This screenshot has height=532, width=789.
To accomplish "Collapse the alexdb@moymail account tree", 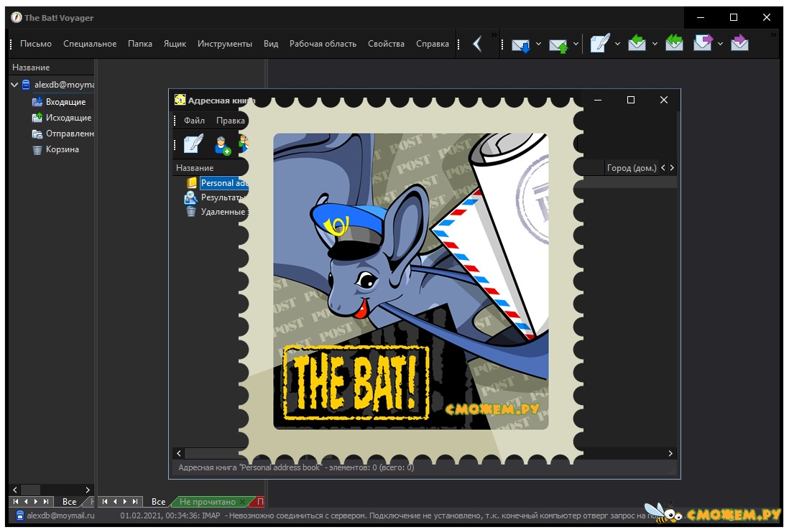I will (14, 85).
